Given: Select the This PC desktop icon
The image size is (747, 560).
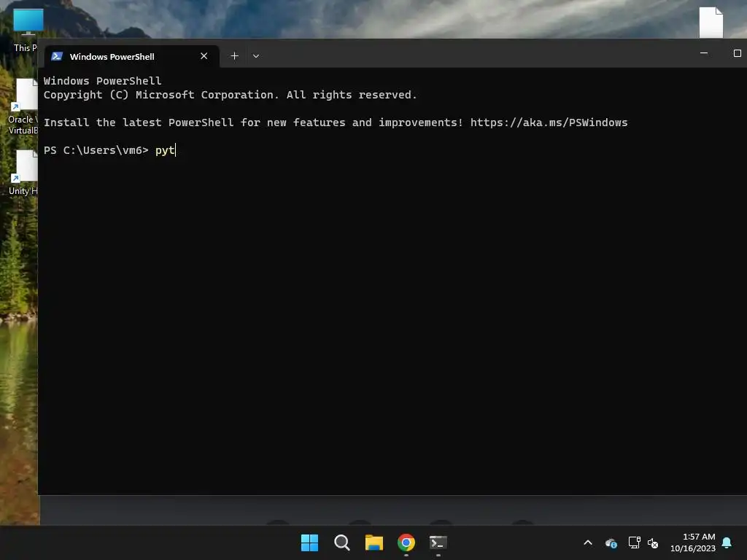Looking at the screenshot, I should 27,29.
